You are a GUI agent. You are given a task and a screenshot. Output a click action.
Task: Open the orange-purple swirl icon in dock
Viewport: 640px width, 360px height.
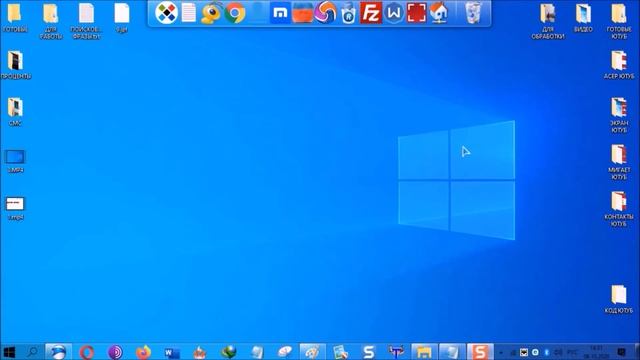click(325, 12)
